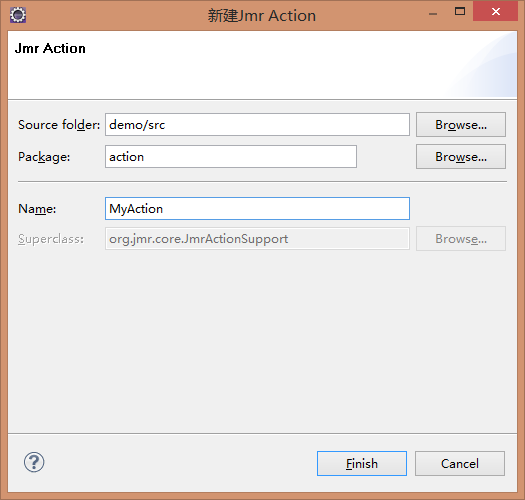Browse for a package
The width and height of the screenshot is (525, 500).
pyautogui.click(x=461, y=156)
